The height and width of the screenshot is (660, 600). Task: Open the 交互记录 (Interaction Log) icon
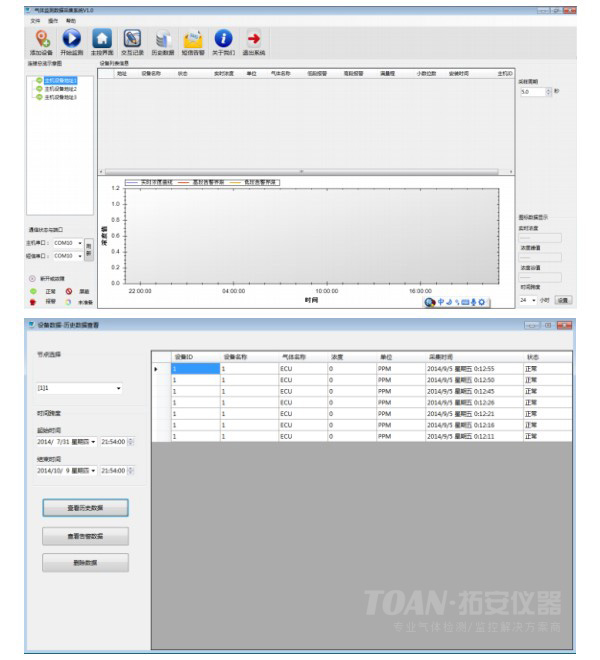pos(132,39)
